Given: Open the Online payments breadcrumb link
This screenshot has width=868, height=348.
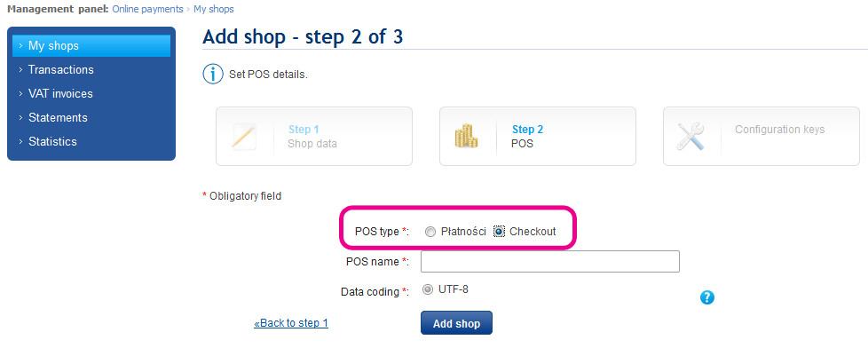Looking at the screenshot, I should [x=148, y=9].
